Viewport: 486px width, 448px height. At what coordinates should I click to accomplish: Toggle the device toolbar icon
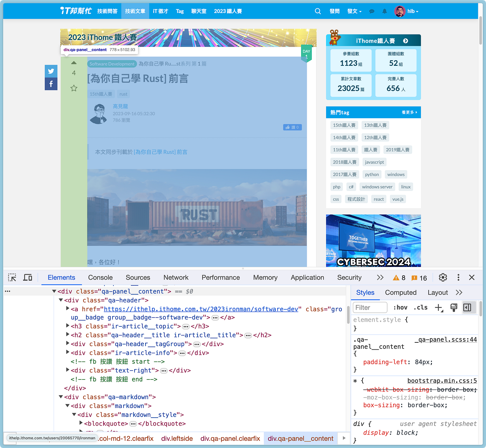28,277
